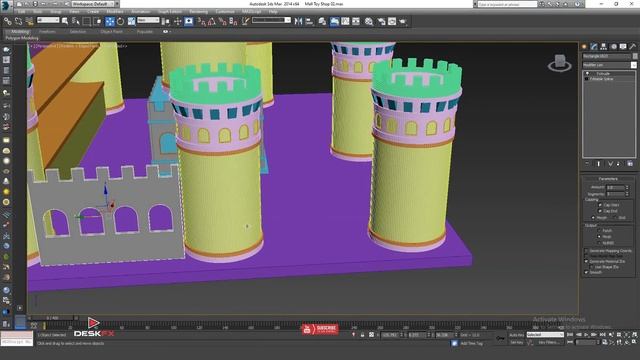Open the Hierarchy command panel tab

pyautogui.click(x=604, y=47)
